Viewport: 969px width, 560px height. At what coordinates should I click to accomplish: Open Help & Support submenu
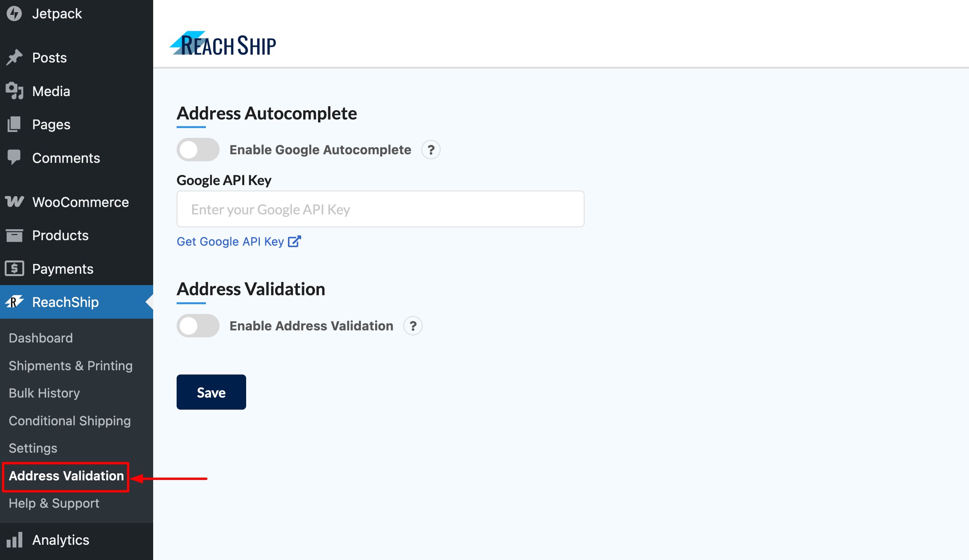pos(54,503)
